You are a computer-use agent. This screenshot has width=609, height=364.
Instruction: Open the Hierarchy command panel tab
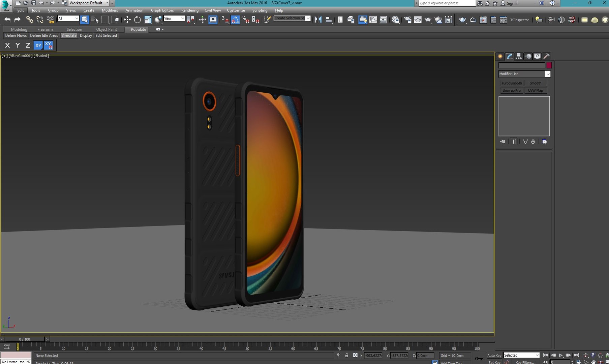[x=519, y=56]
